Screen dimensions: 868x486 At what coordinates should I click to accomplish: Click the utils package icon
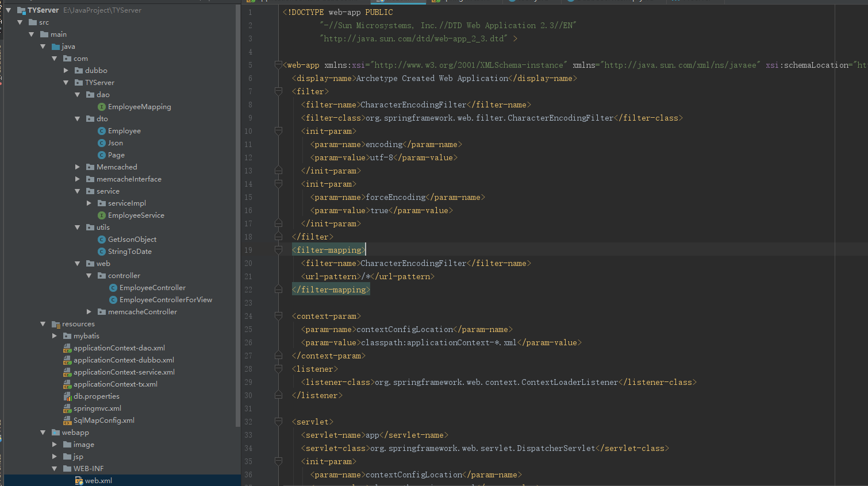click(90, 227)
